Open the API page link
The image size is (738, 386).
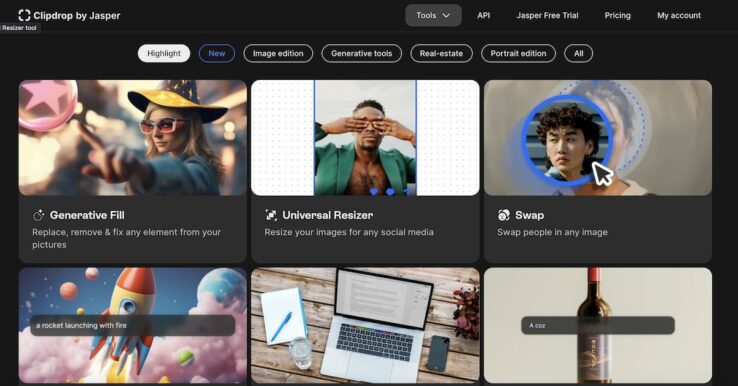click(483, 16)
